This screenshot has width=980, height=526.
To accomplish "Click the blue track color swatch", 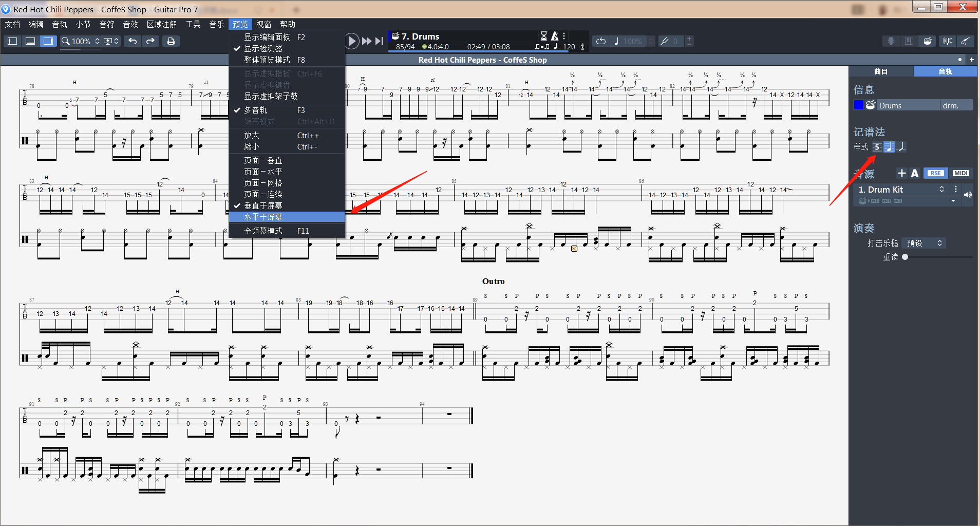I will click(858, 105).
